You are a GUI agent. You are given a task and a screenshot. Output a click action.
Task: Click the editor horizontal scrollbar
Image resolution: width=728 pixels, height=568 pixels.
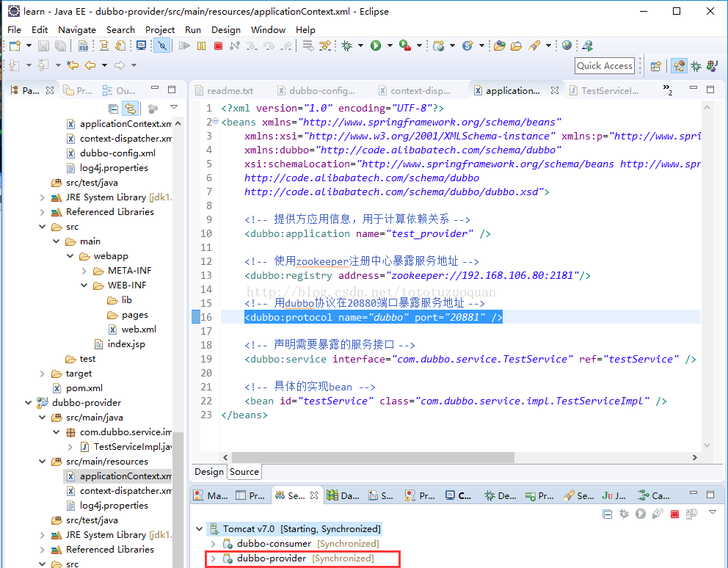click(x=373, y=457)
